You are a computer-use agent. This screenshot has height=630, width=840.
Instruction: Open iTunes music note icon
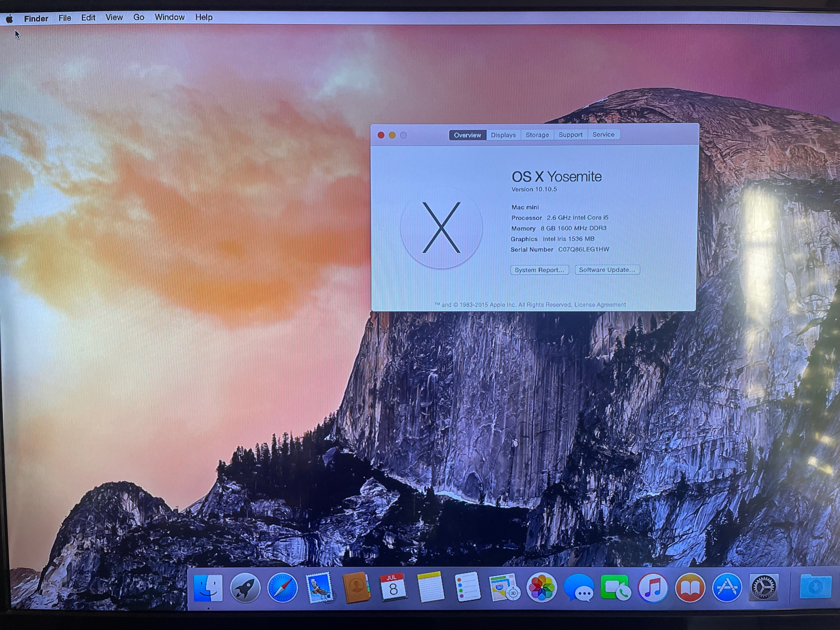(x=653, y=588)
